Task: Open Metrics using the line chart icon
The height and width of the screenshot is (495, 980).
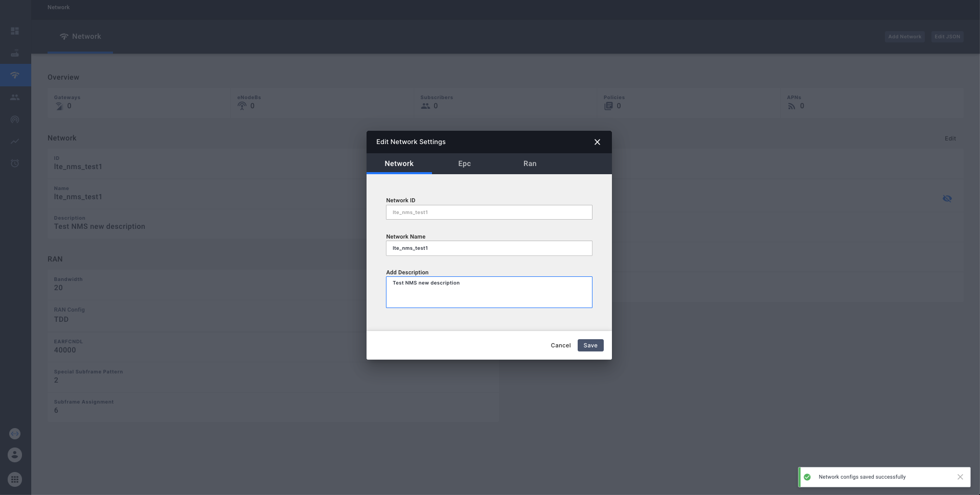Action: (15, 142)
